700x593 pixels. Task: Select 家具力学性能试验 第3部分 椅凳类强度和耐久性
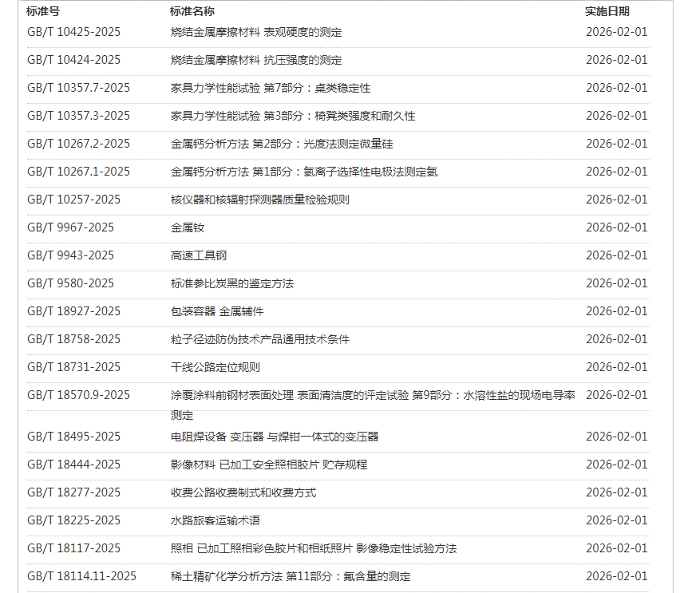292,116
